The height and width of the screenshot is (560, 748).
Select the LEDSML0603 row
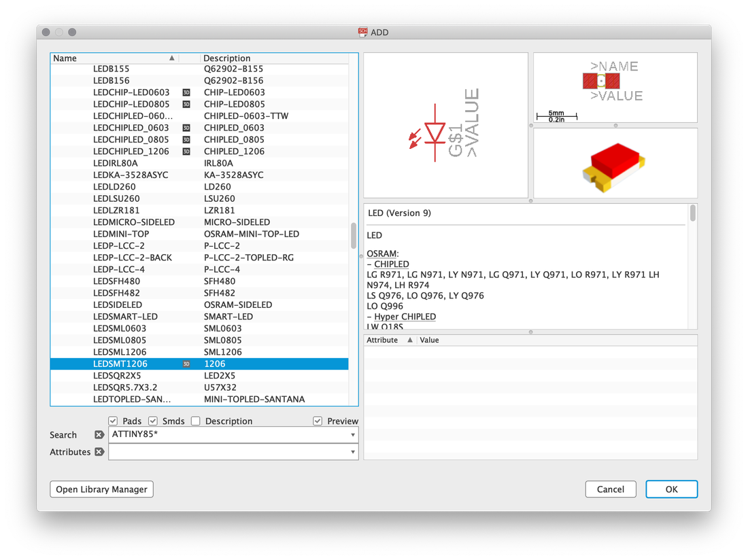199,328
